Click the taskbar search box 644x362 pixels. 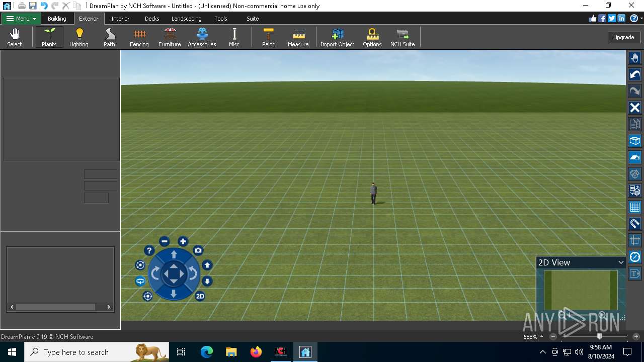coord(97,352)
